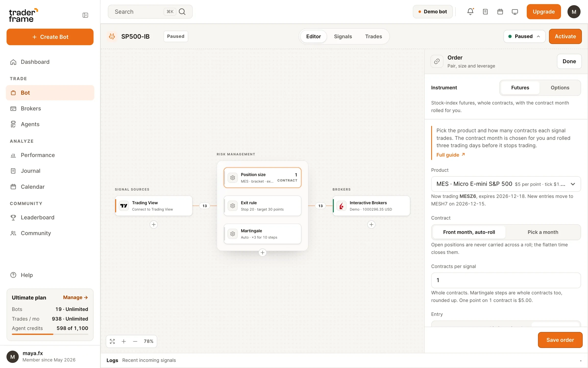The width and height of the screenshot is (588, 368).
Task: Expand the Product dropdown MES Micro E-mini
Action: [x=506, y=184]
